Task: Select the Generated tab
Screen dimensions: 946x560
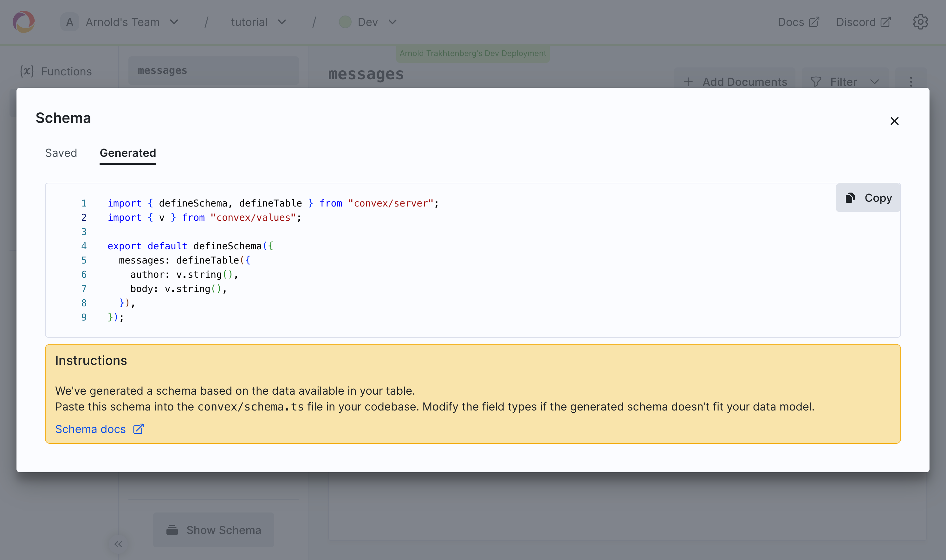Action: (128, 153)
